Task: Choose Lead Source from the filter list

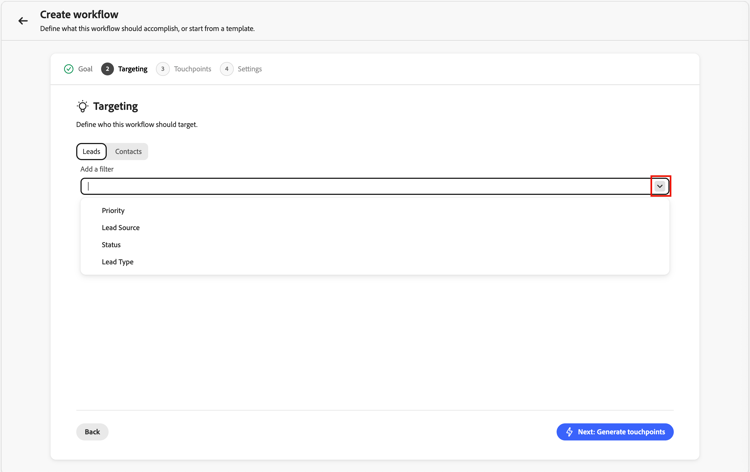Action: [x=121, y=228]
